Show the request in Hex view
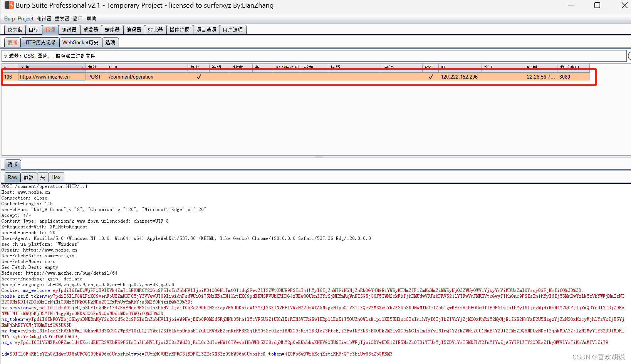 point(56,177)
